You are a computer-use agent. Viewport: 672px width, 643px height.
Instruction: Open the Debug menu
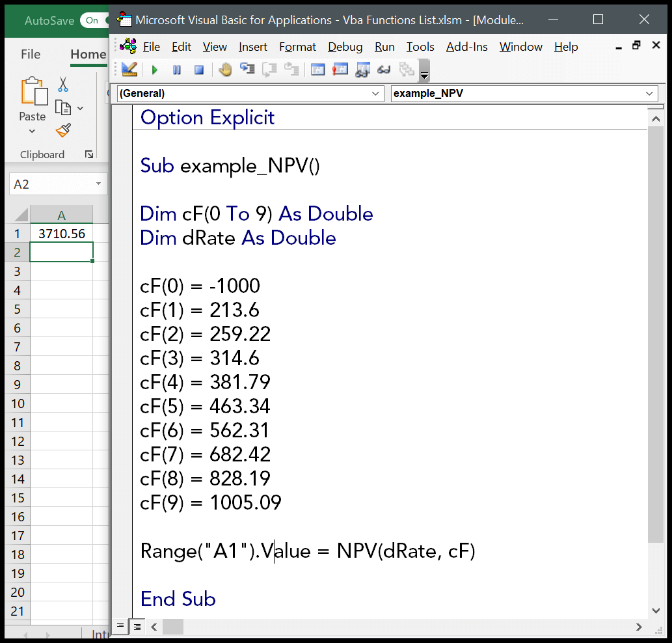(x=345, y=47)
